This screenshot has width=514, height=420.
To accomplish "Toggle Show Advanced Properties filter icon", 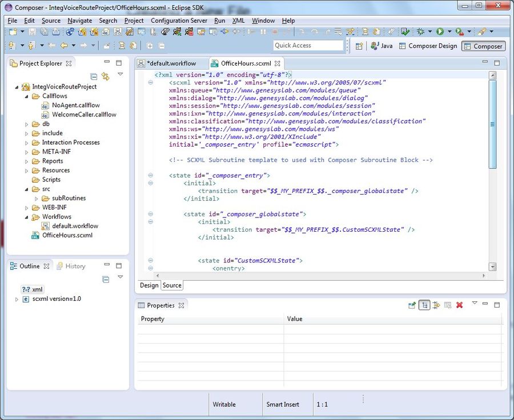I will pos(436,305).
